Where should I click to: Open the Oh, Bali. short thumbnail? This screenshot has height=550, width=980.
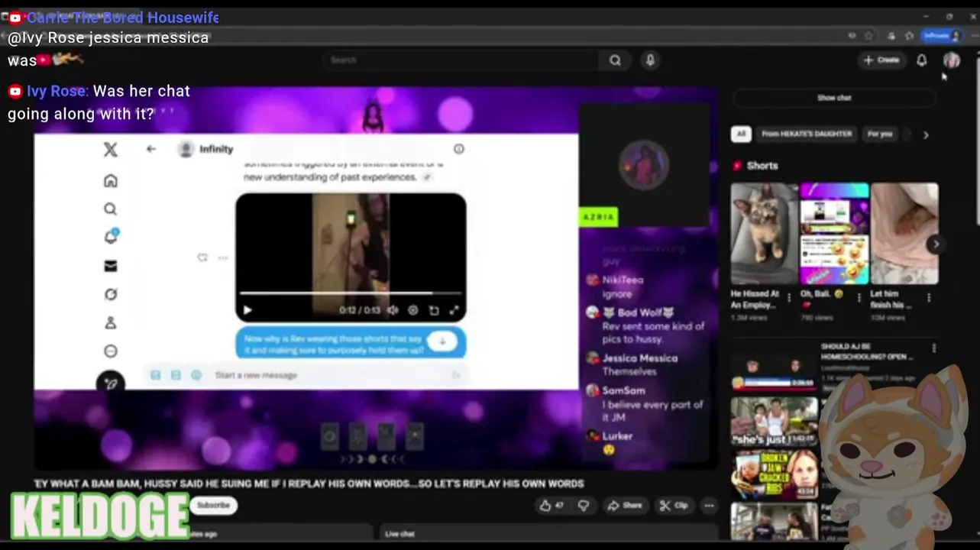(x=834, y=233)
